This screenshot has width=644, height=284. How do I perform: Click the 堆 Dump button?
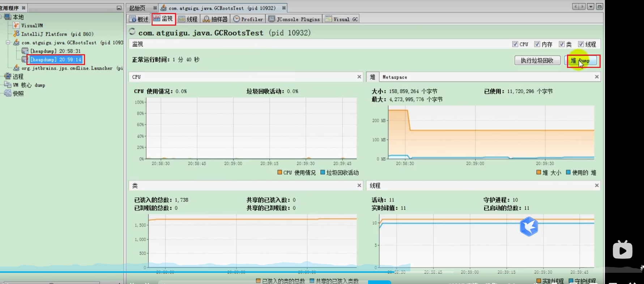[x=580, y=60]
